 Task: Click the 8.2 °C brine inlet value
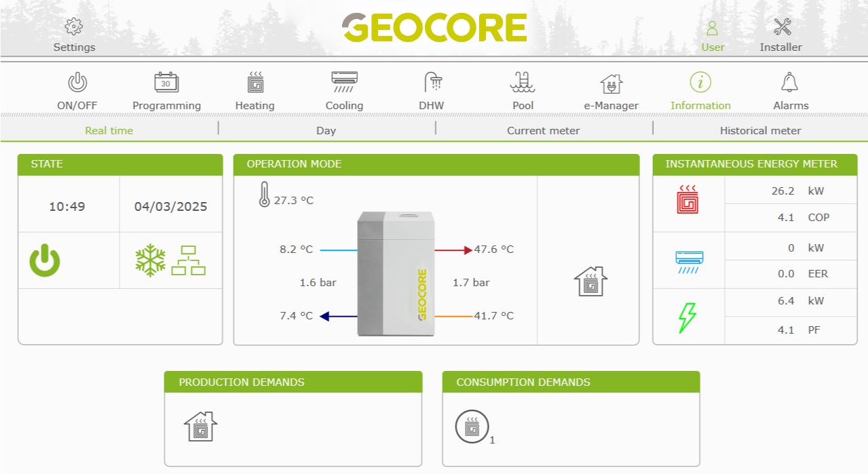296,250
